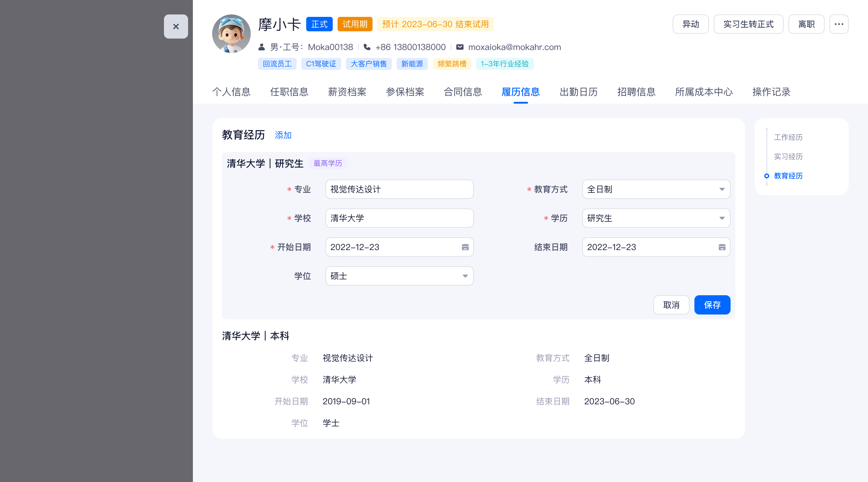
Task: Click the phone icon beside the number
Action: [367, 47]
